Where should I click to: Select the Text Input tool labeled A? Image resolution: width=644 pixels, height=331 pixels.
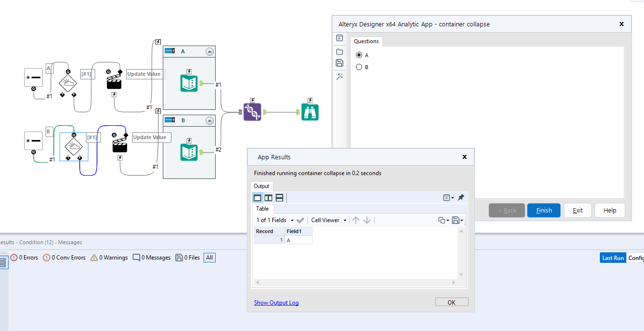(x=34, y=78)
